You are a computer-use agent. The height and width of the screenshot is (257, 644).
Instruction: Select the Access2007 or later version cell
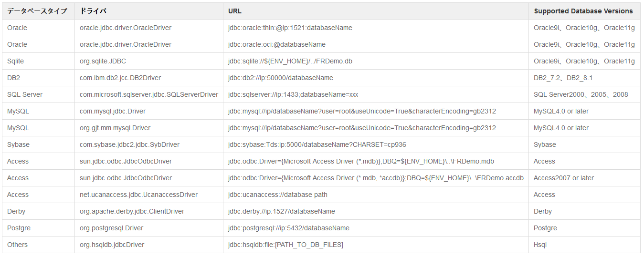[584, 178]
